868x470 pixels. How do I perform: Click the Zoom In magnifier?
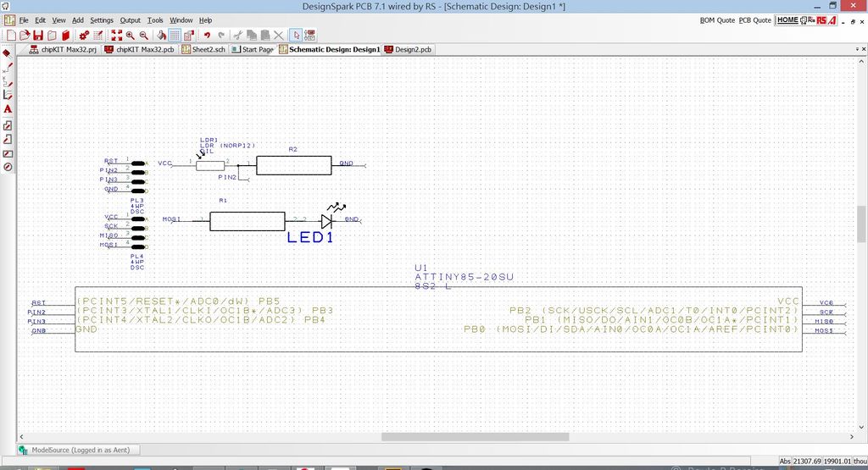click(x=131, y=36)
